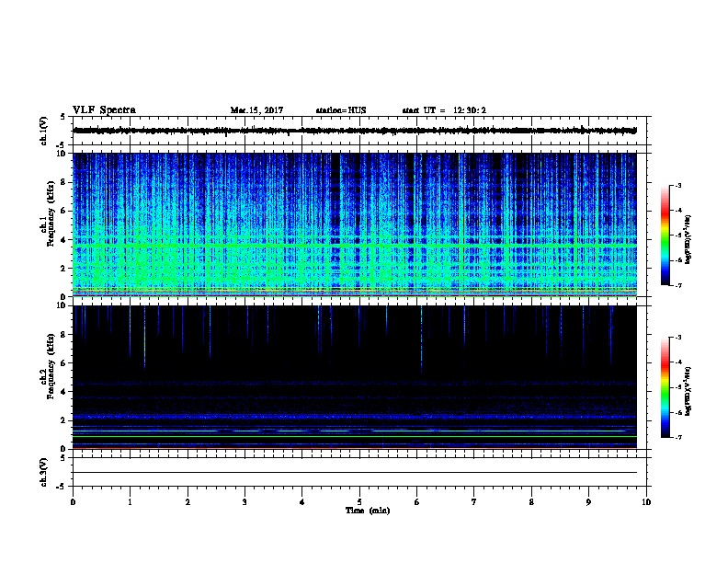The width and height of the screenshot is (728, 563).
Task: Click the "-7" label on ch.2 colorbar
Action: [677, 437]
